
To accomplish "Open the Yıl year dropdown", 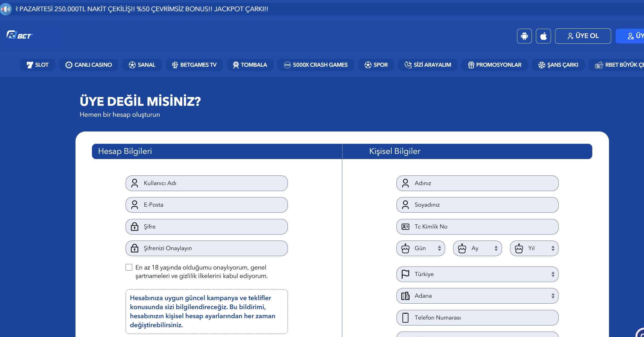I will pos(534,248).
